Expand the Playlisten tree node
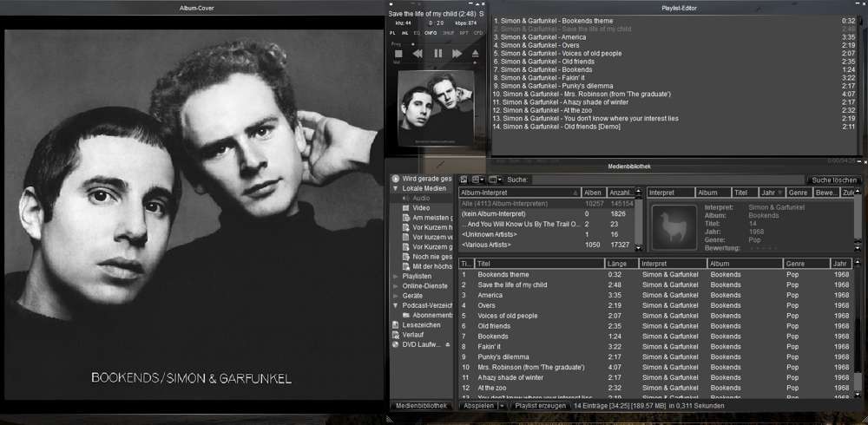The image size is (868, 425). (396, 276)
